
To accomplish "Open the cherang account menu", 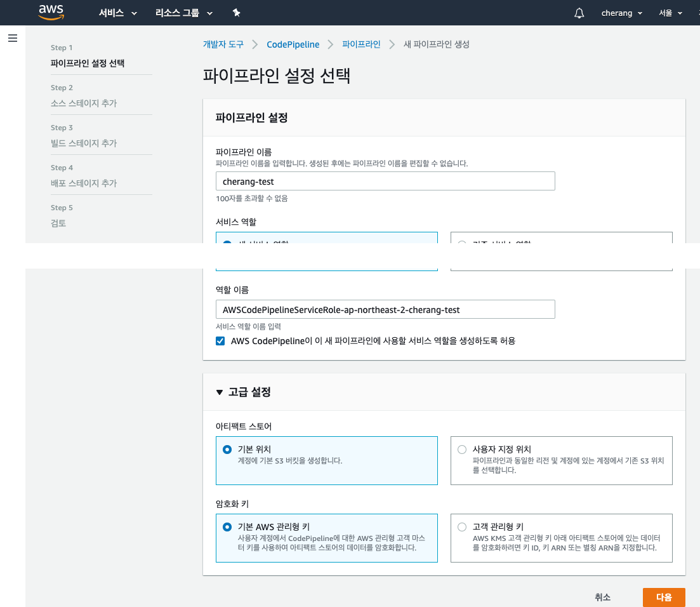I will coord(622,13).
